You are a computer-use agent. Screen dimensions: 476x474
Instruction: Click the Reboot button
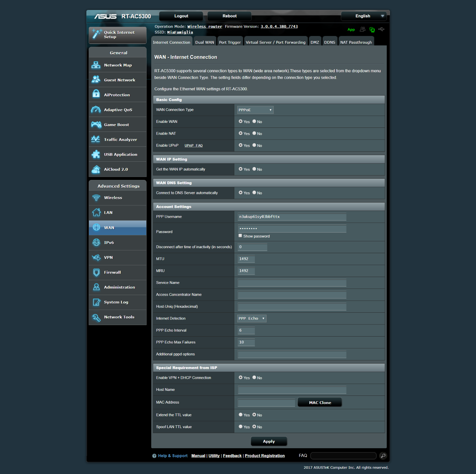(x=229, y=16)
